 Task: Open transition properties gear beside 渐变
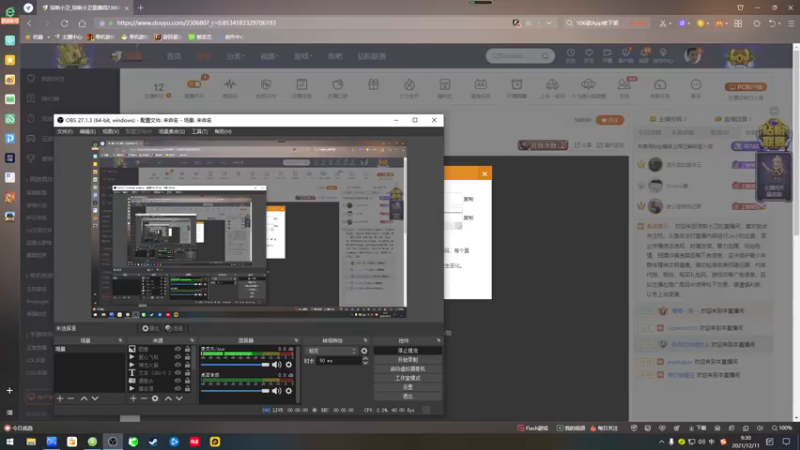click(364, 351)
